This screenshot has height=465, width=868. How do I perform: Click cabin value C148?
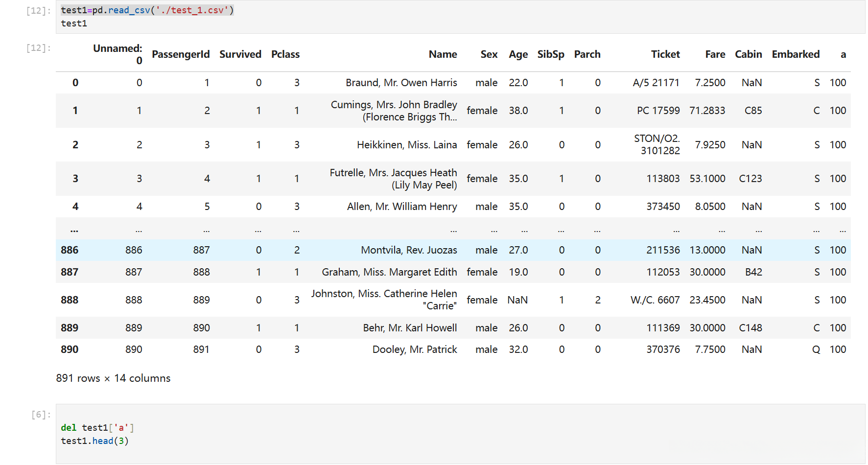coord(751,328)
